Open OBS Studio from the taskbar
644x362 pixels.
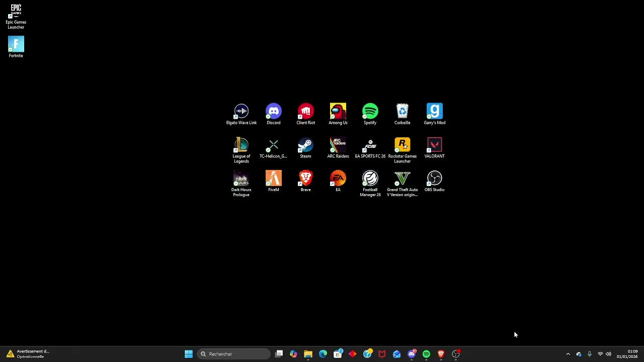[456, 354]
